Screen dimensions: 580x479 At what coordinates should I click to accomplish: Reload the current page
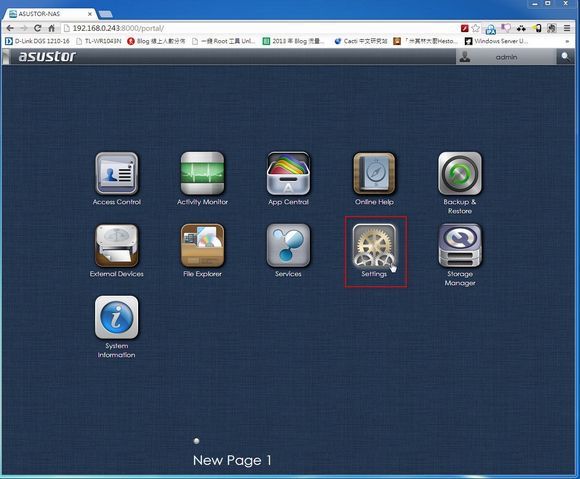coord(37,28)
